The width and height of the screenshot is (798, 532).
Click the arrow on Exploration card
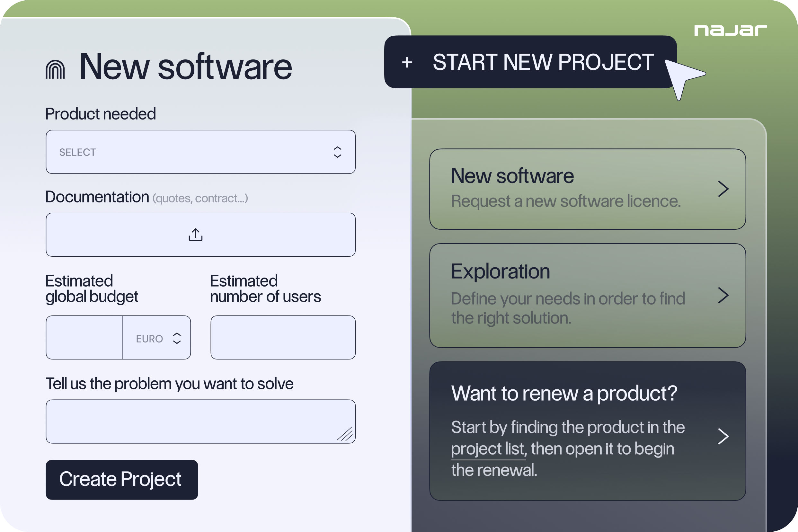point(723,295)
